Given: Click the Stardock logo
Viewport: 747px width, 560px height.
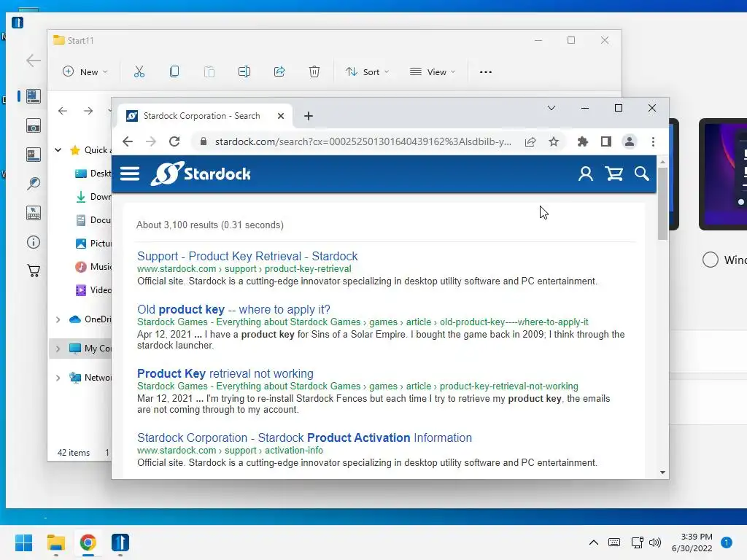Looking at the screenshot, I should tap(201, 174).
